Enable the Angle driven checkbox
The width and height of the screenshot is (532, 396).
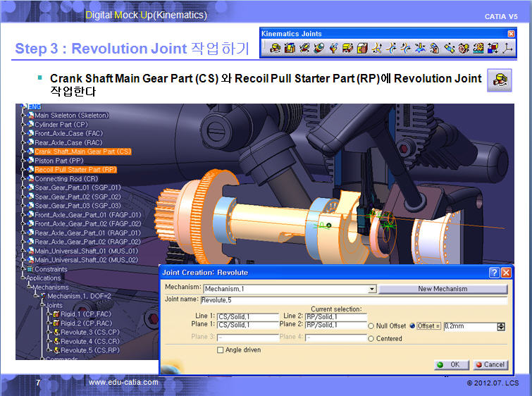coord(221,349)
